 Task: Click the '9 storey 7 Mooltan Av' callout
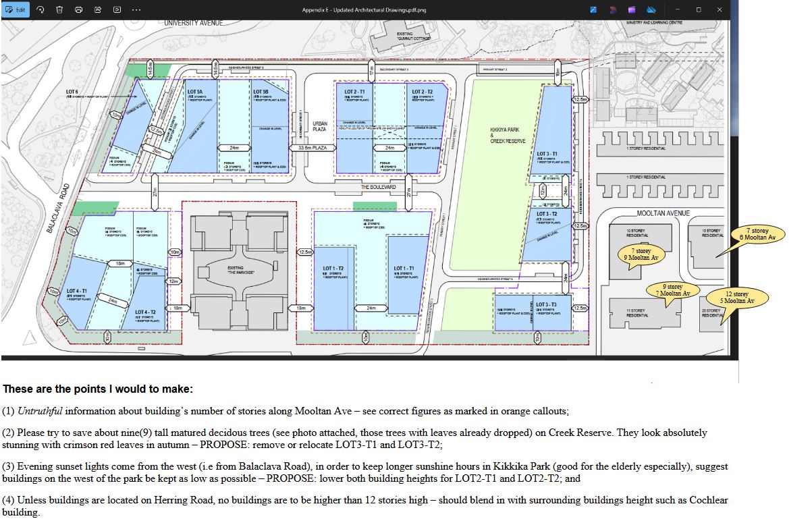pyautogui.click(x=672, y=290)
